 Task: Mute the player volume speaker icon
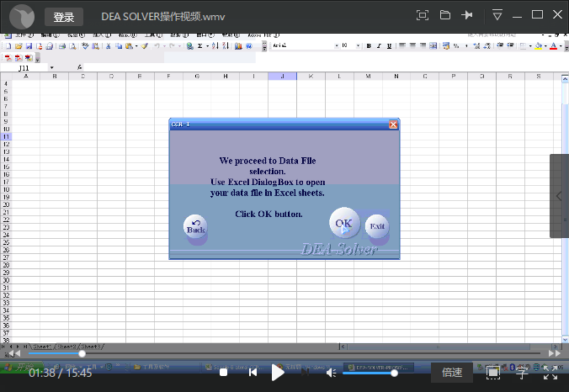(331, 373)
